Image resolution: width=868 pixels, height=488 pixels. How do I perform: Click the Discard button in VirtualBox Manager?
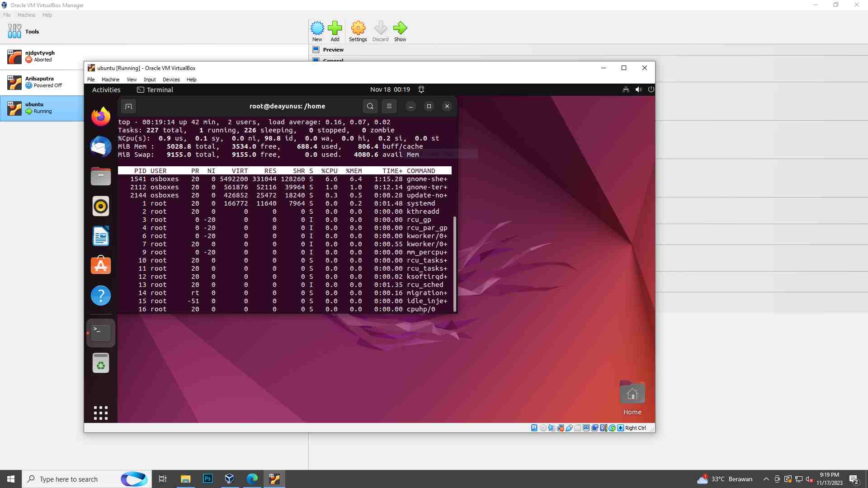380,31
